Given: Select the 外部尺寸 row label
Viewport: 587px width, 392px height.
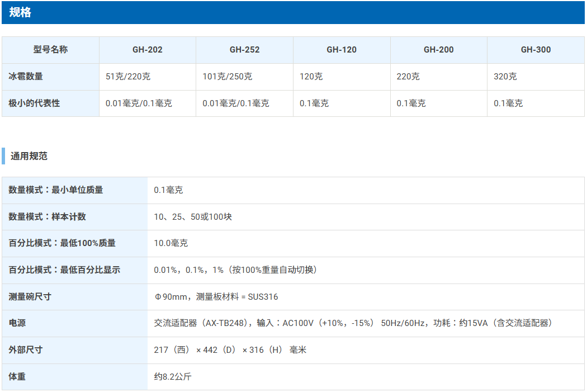Looking at the screenshot, I should [26, 350].
